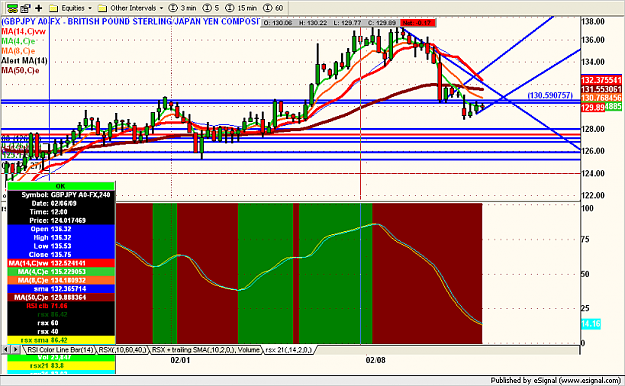The width and height of the screenshot is (625, 386).
Task: Click the 02/01 date axis label
Action: pos(180,360)
